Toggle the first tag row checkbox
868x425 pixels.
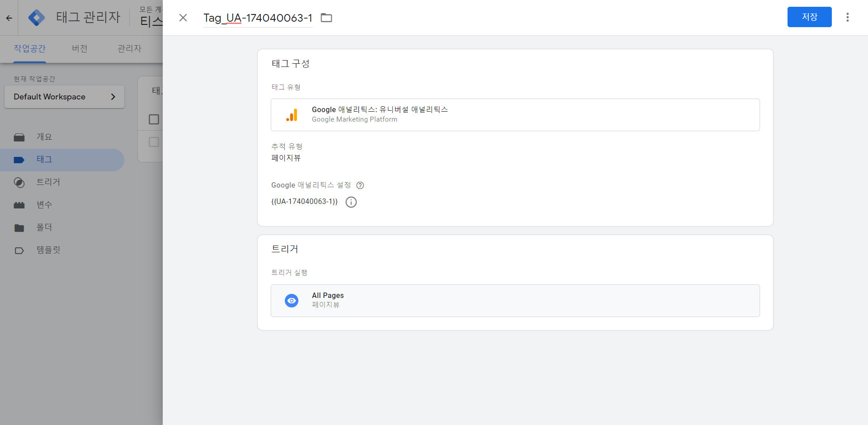tap(154, 142)
